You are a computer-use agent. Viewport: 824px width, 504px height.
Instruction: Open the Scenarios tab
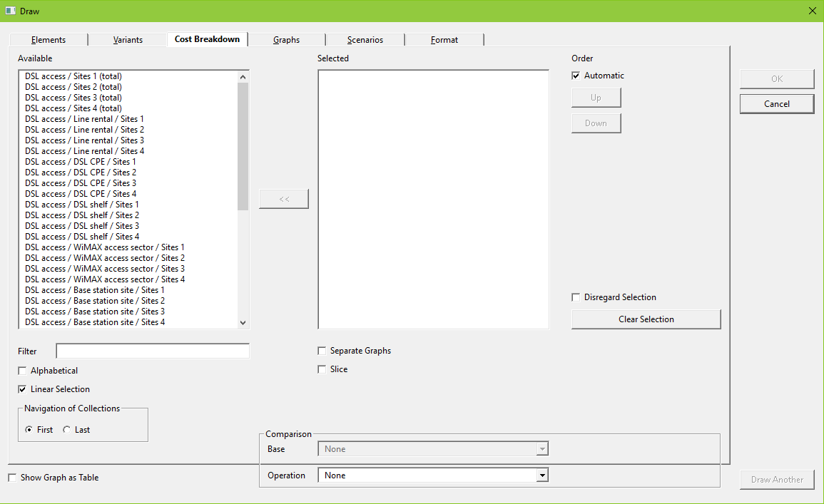click(x=365, y=40)
